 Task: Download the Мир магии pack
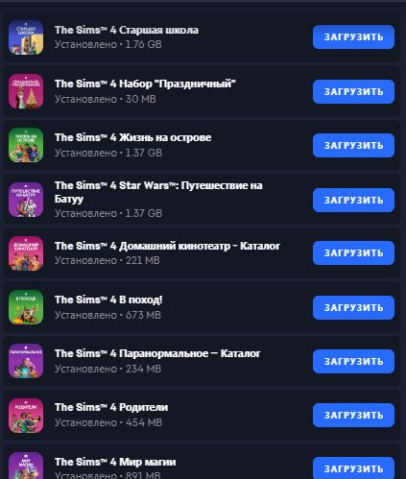pyautogui.click(x=354, y=468)
